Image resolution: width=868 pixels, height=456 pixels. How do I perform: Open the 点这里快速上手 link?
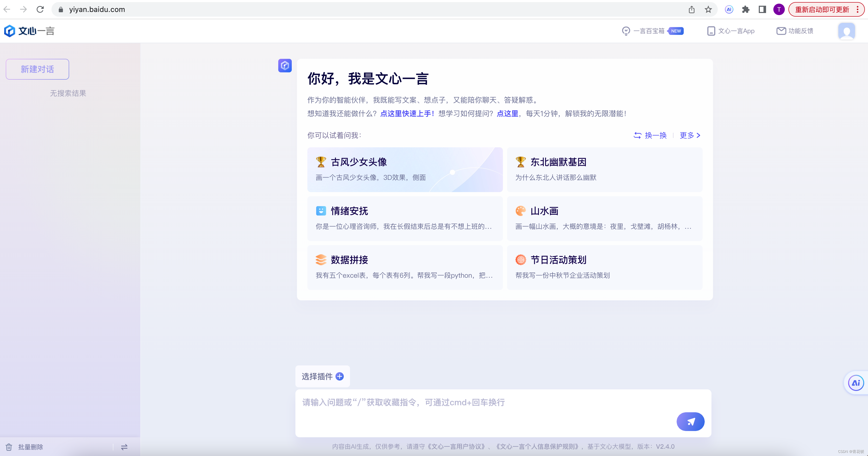(407, 114)
